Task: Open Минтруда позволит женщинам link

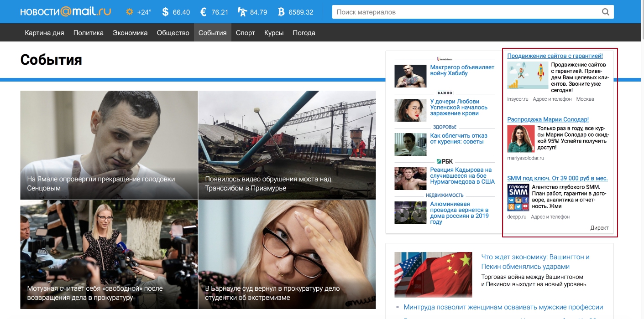Action: click(503, 307)
